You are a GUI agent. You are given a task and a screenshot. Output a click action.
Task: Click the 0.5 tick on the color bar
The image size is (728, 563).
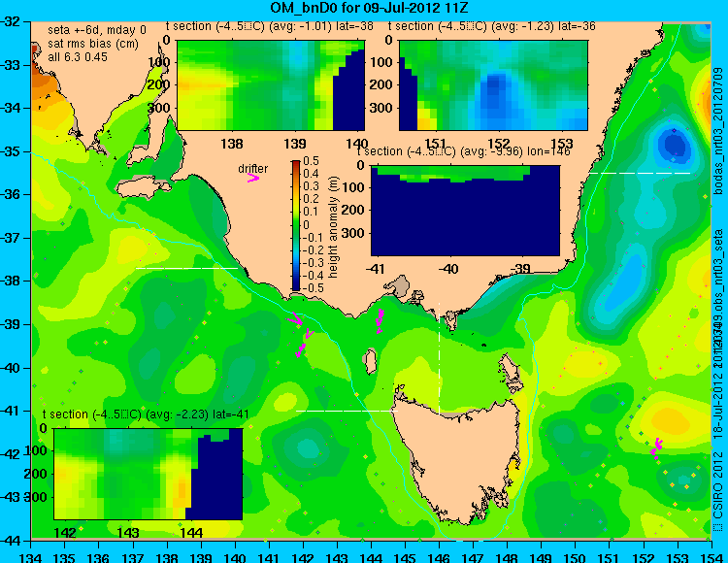click(311, 161)
